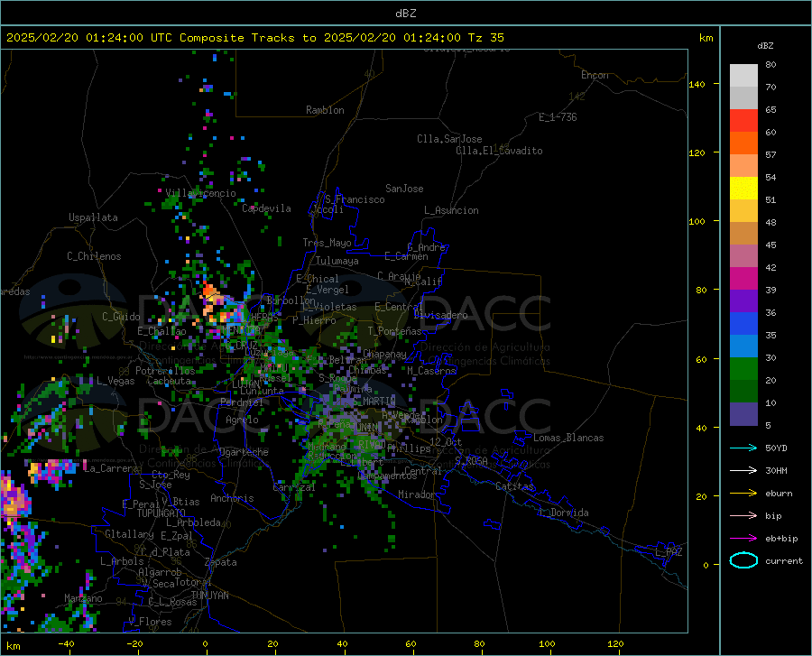812x656 pixels.
Task: Select the green 20 dBZ color swatch
Action: tap(743, 369)
